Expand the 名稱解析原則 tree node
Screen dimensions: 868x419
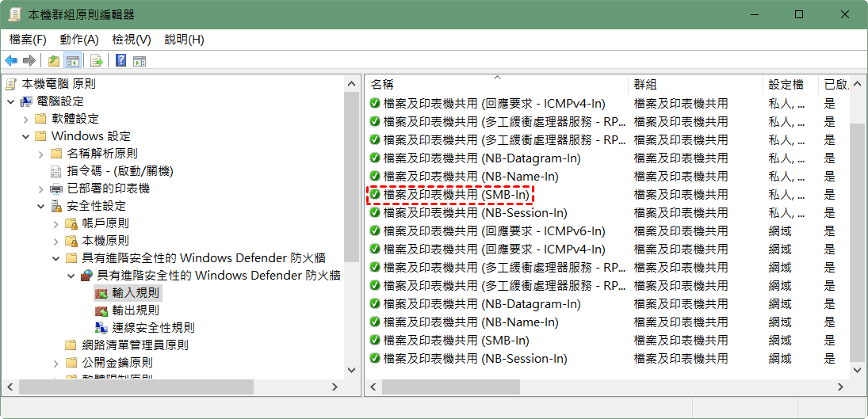(41, 154)
